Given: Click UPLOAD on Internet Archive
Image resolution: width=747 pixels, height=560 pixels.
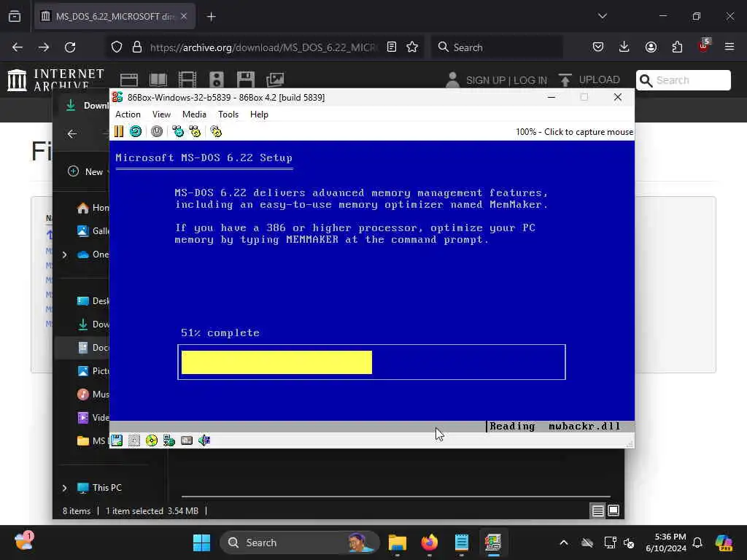Looking at the screenshot, I should [x=589, y=79].
